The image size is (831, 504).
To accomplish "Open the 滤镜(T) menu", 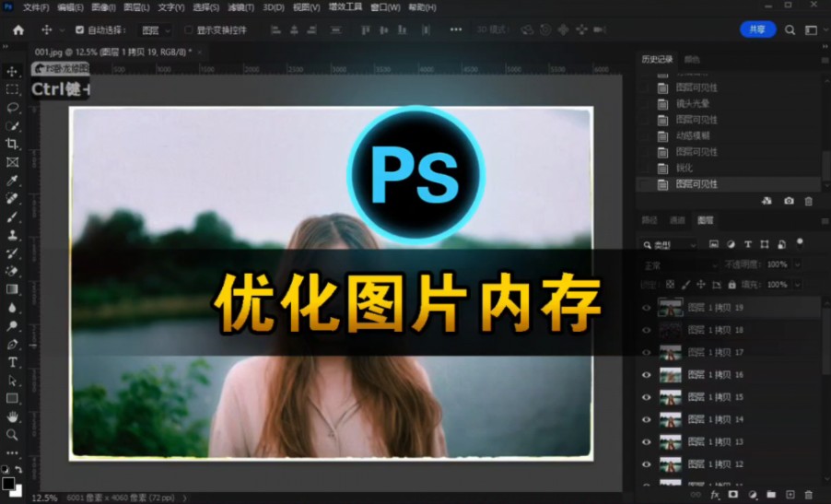I will [241, 7].
